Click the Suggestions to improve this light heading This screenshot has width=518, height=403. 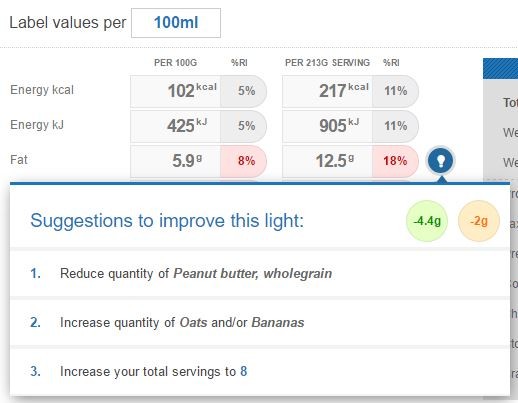point(167,221)
